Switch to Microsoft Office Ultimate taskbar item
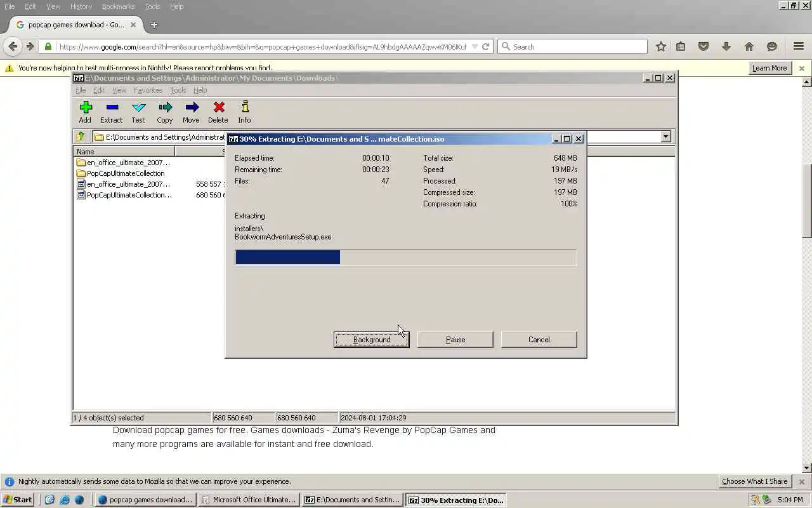 pos(248,500)
